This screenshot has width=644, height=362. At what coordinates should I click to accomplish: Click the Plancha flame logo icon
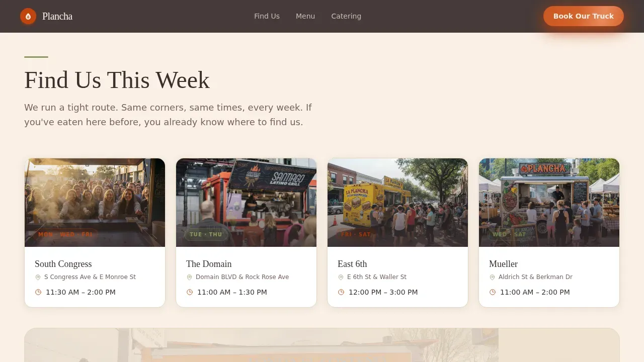click(28, 16)
